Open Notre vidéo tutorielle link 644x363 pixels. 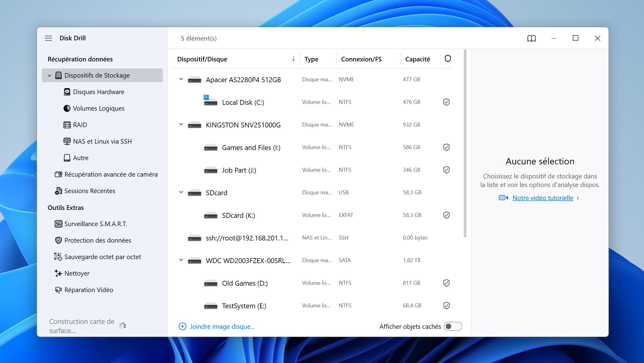(543, 198)
